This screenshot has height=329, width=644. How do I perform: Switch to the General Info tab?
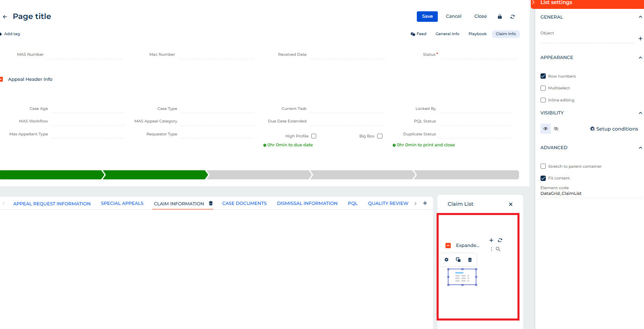pos(447,34)
